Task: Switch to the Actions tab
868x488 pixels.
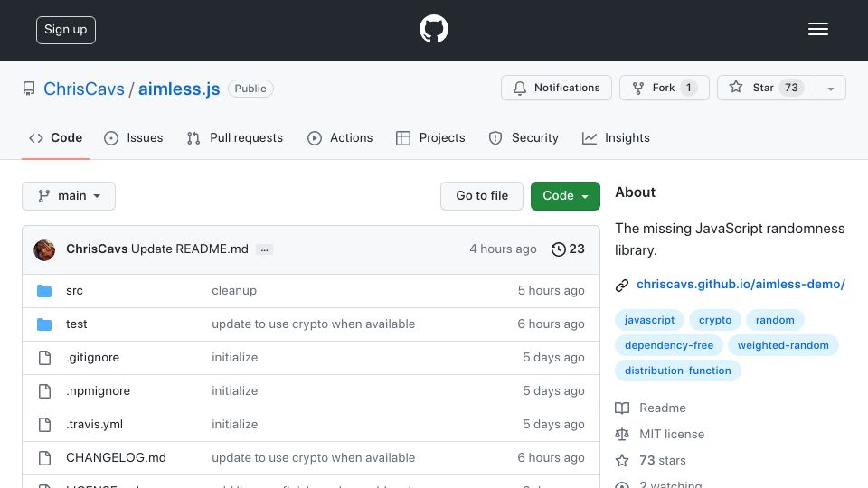Action: click(340, 137)
